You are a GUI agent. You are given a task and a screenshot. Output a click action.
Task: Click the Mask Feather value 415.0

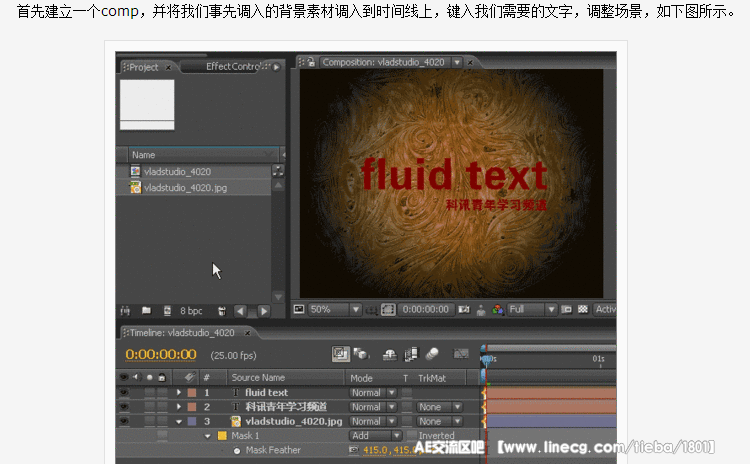(x=375, y=450)
